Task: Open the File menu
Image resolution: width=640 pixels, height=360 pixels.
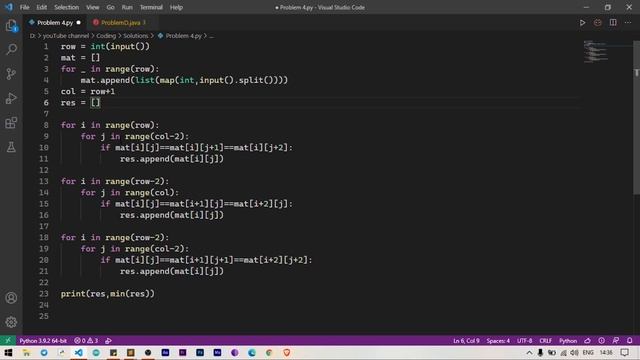Action: tap(24, 7)
